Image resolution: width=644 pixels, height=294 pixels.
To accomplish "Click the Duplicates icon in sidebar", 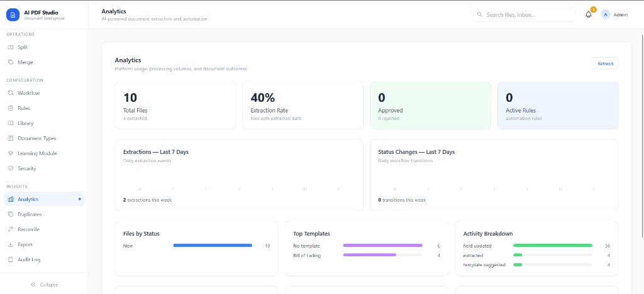I will (x=11, y=214).
